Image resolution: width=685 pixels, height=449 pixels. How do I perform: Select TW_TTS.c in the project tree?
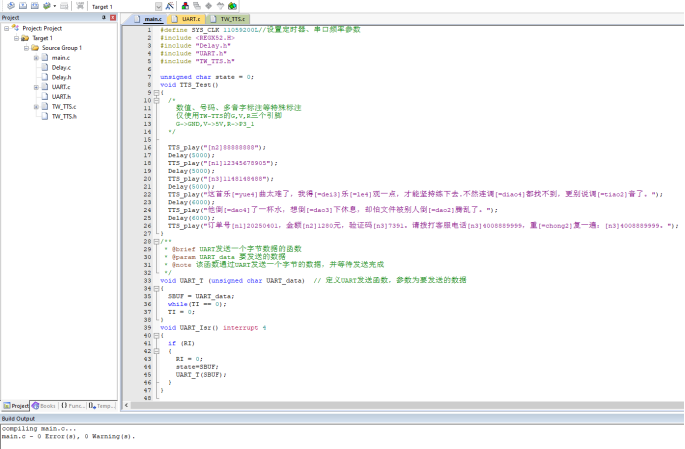pos(64,107)
